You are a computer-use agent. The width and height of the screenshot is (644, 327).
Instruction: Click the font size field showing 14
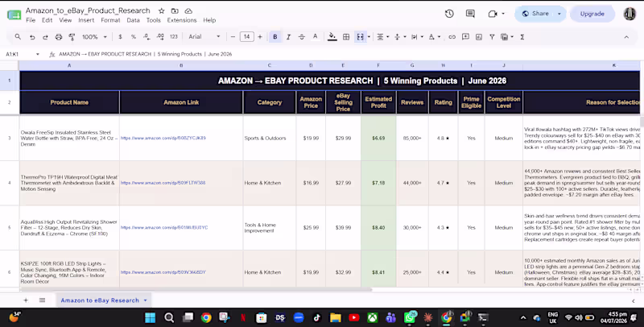coord(246,37)
